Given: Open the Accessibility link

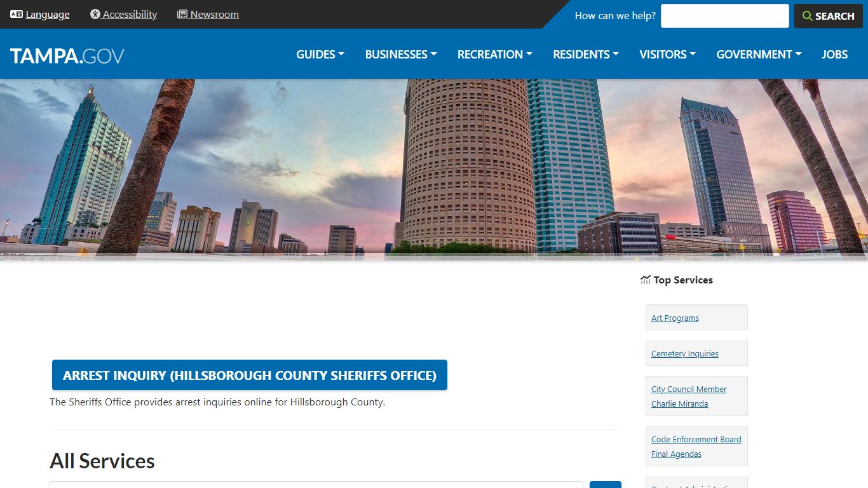Looking at the screenshot, I should click(130, 15).
